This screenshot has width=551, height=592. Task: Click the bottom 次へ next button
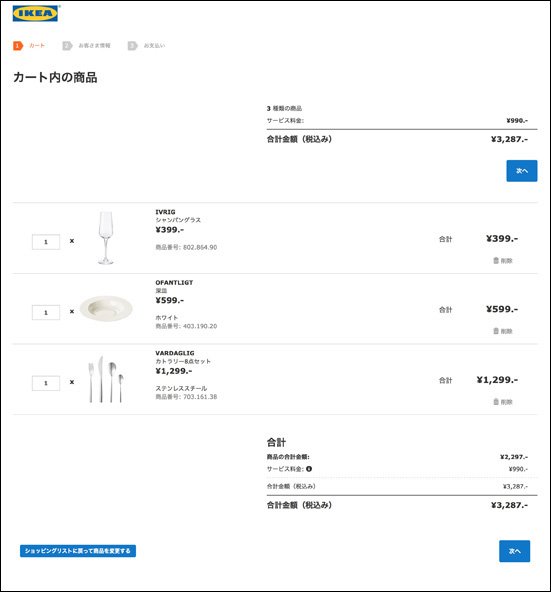tap(514, 551)
